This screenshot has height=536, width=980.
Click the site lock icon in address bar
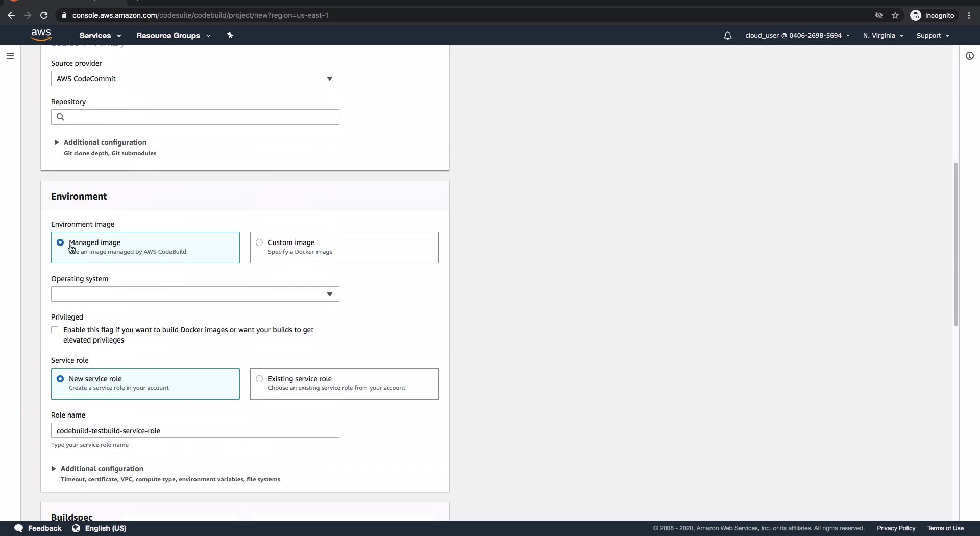coord(64,15)
